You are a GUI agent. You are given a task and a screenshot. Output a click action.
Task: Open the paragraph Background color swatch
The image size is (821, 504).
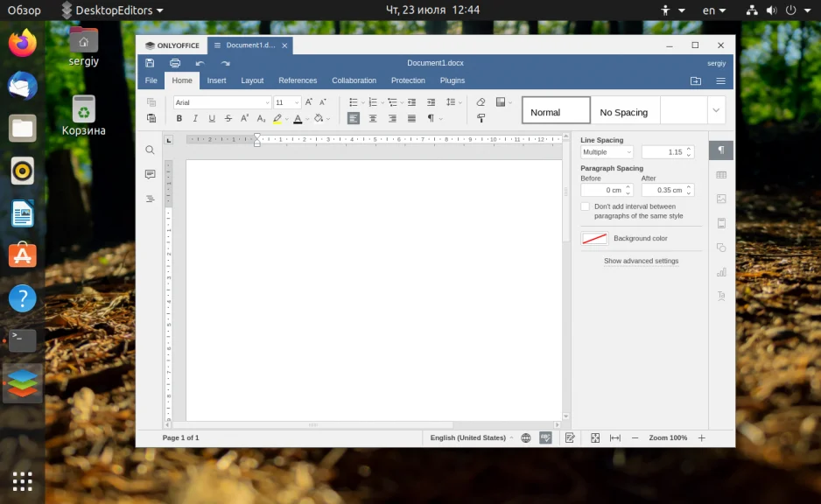coord(595,238)
